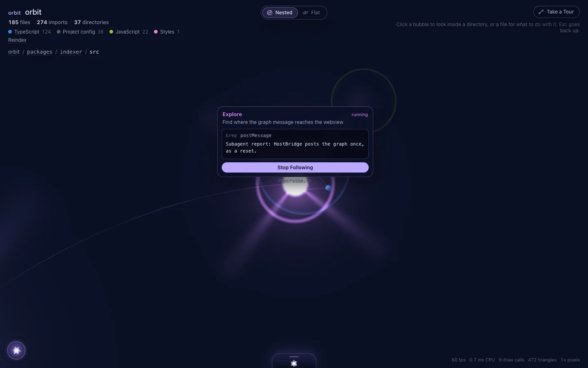Click the 1× pixels readout
Screen dimensions: 588x368
pyautogui.click(x=570, y=360)
